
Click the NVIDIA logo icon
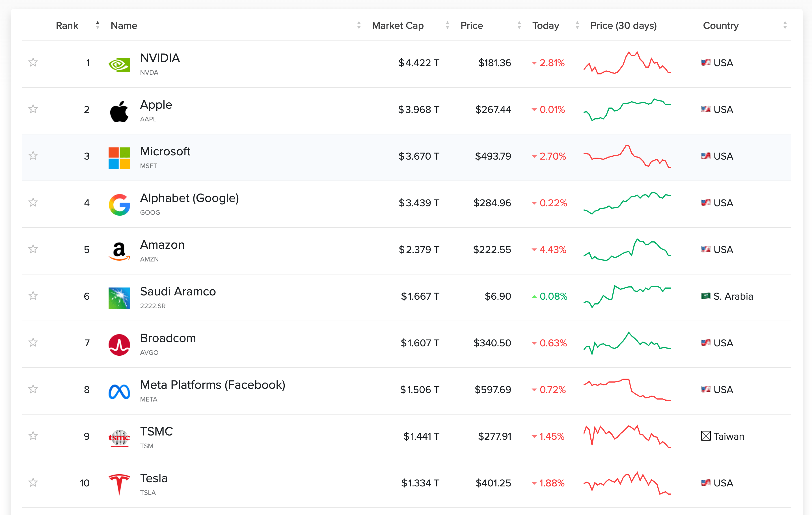pos(119,64)
